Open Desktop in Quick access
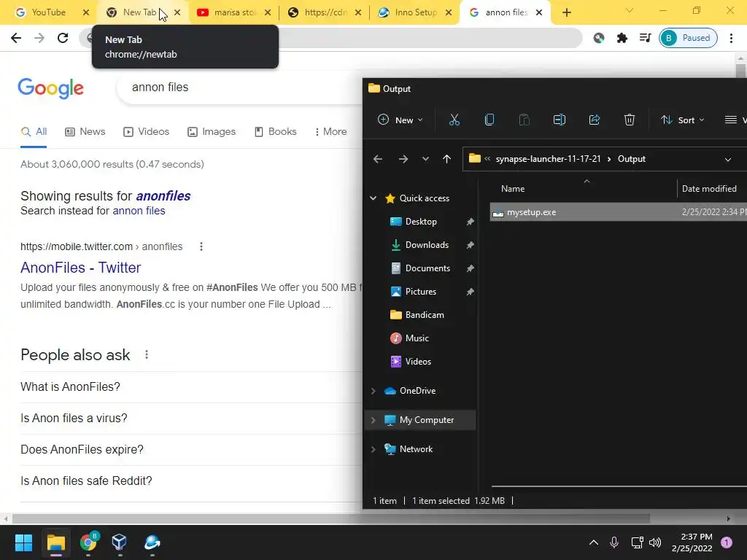Image resolution: width=747 pixels, height=560 pixels. point(421,222)
